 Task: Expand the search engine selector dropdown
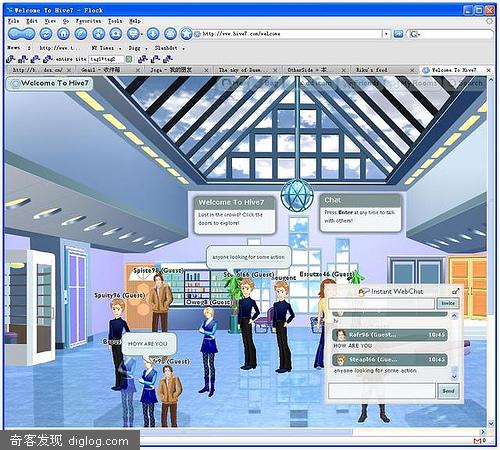click(414, 34)
